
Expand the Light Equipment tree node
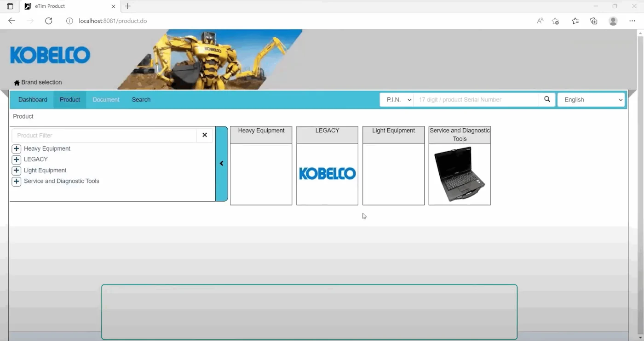[17, 170]
